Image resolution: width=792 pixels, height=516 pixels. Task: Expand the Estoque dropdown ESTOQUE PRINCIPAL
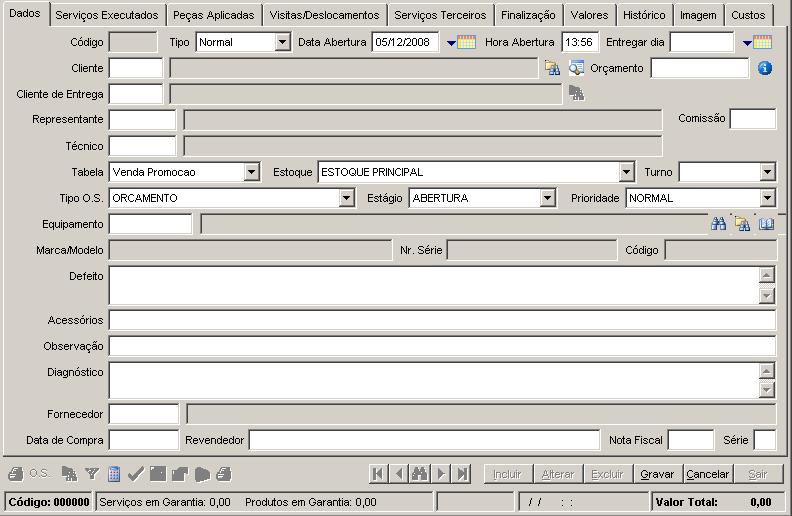626,172
